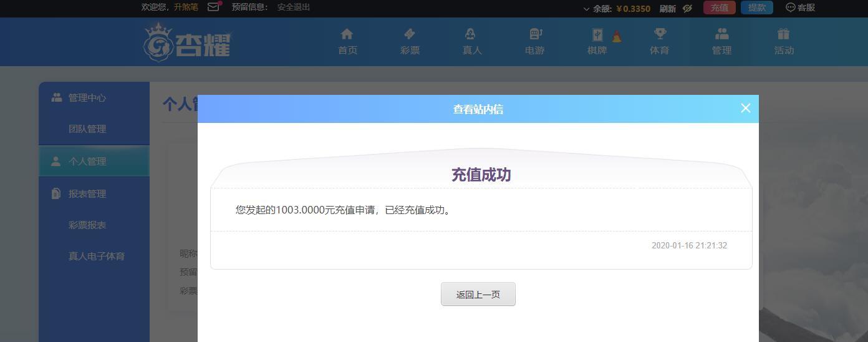This screenshot has width=868, height=342.
Task: Click the 充值成功 message title
Action: click(x=481, y=174)
